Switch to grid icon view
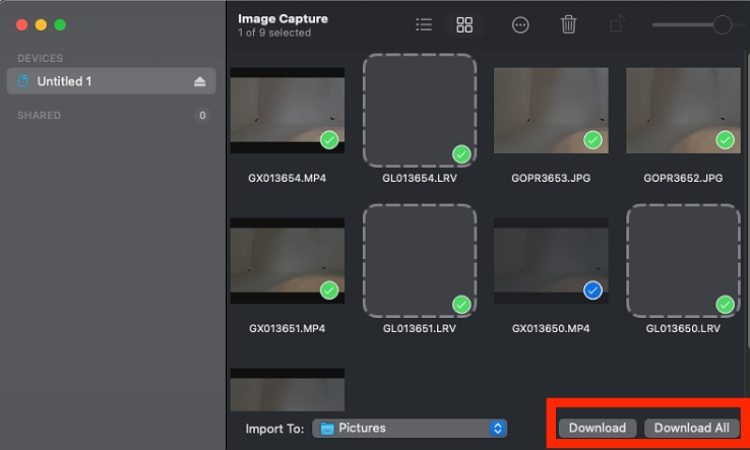Viewport: 750px width, 450px height. coord(464,24)
